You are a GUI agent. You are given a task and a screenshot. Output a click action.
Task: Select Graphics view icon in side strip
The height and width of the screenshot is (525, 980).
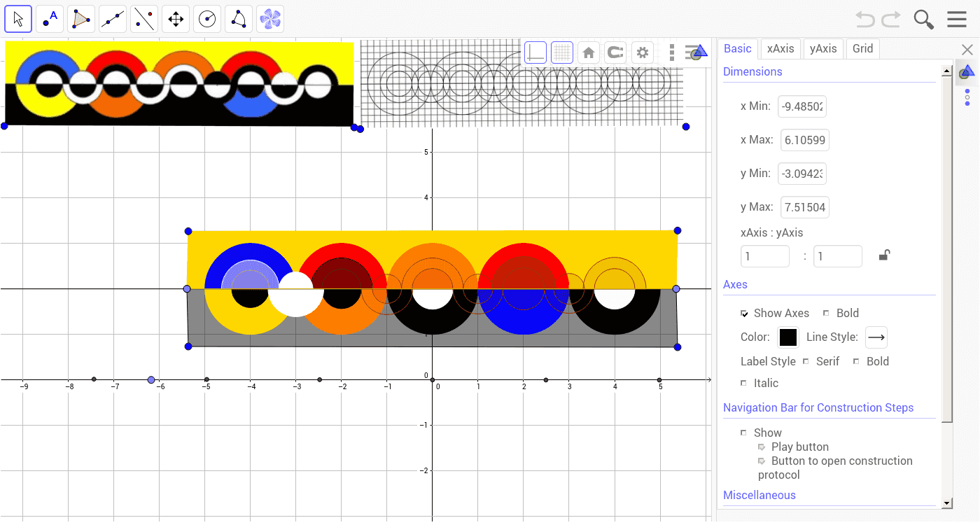(967, 72)
